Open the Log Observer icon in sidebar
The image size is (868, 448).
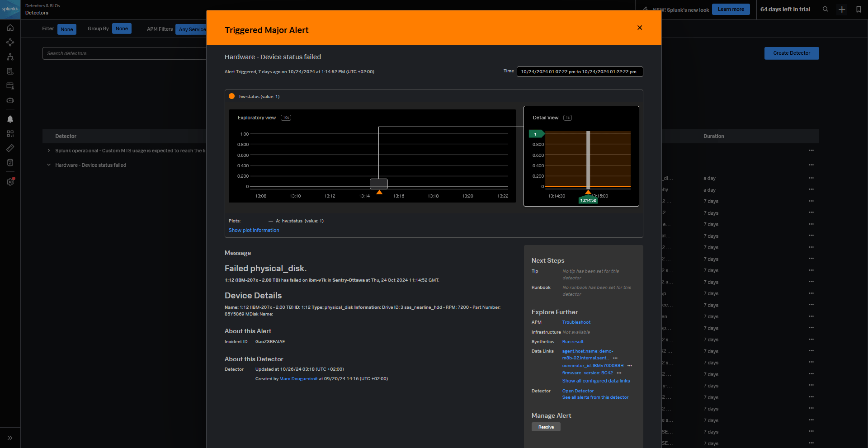click(x=10, y=71)
